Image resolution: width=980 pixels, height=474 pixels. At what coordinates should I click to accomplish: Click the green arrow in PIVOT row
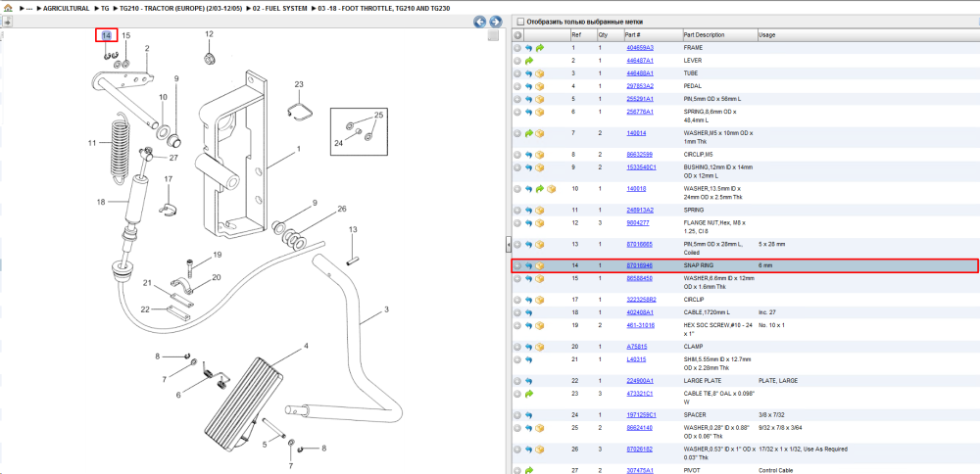(529, 470)
